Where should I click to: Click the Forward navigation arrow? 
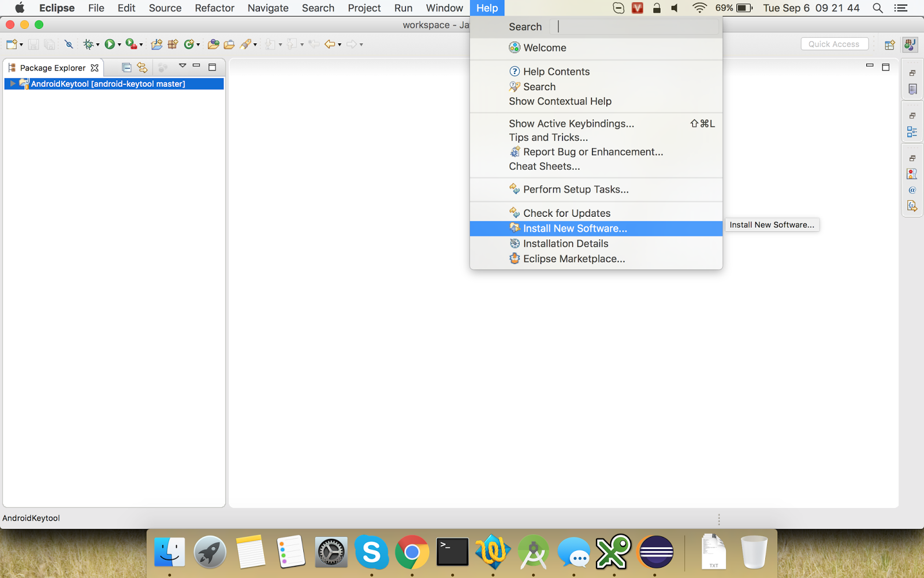click(x=352, y=45)
